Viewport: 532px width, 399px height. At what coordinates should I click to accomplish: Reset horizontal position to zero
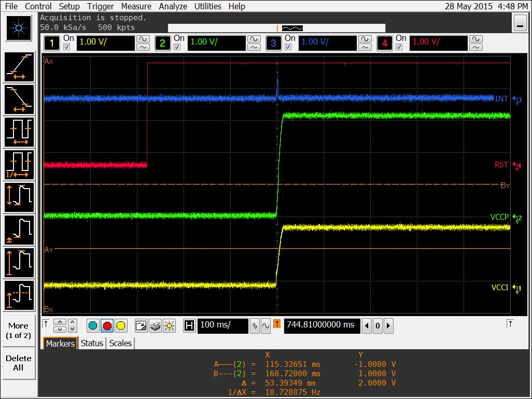point(377,326)
